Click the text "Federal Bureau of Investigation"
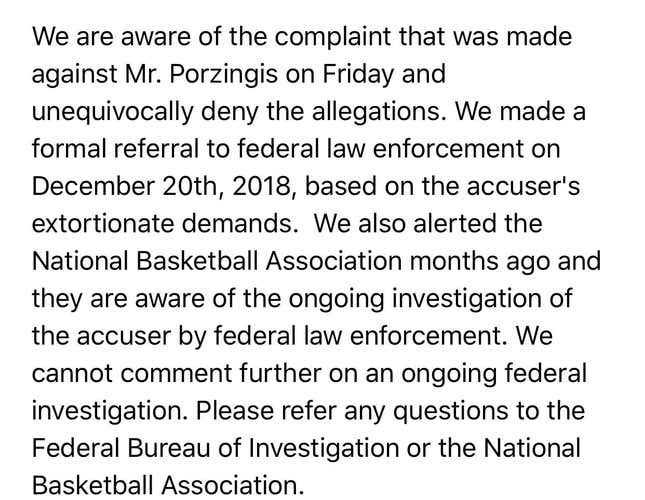Image resolution: width=645 pixels, height=500 pixels. pos(216,448)
